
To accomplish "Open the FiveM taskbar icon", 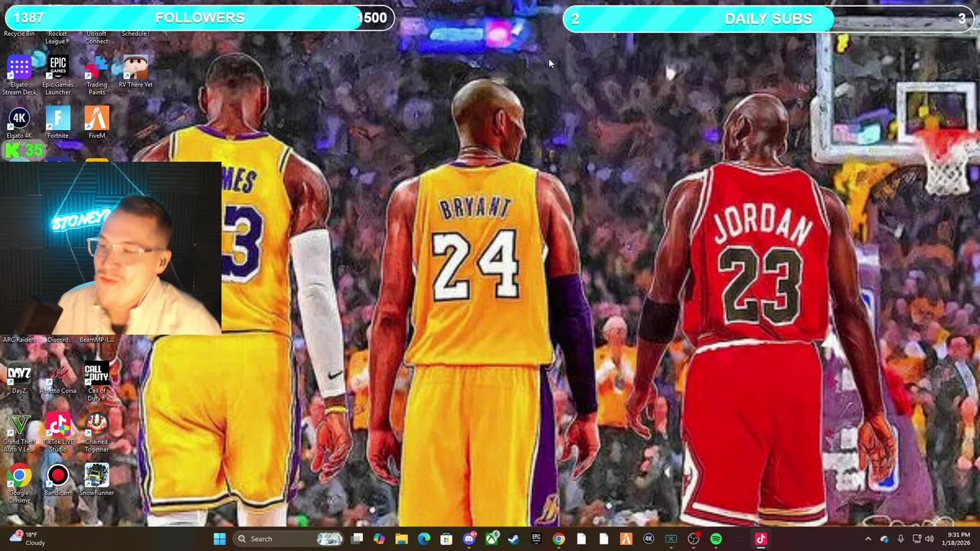I will click(626, 539).
